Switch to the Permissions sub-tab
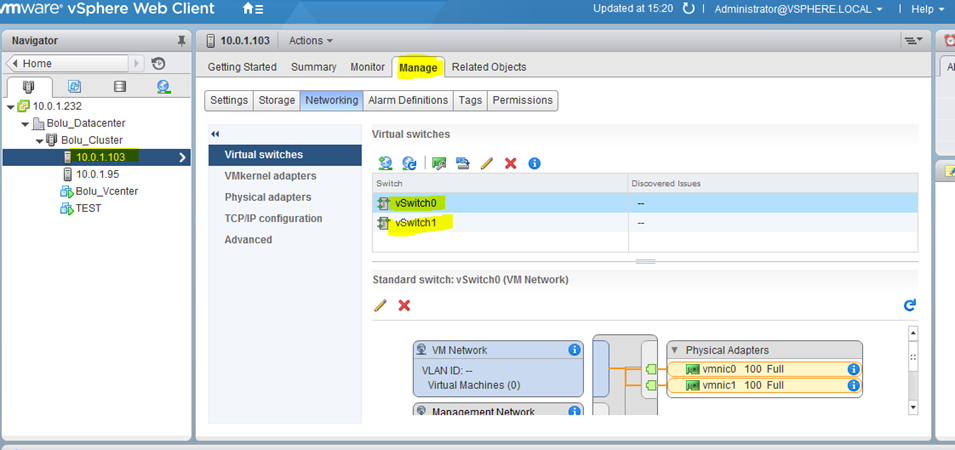This screenshot has width=955, height=450. point(523,100)
